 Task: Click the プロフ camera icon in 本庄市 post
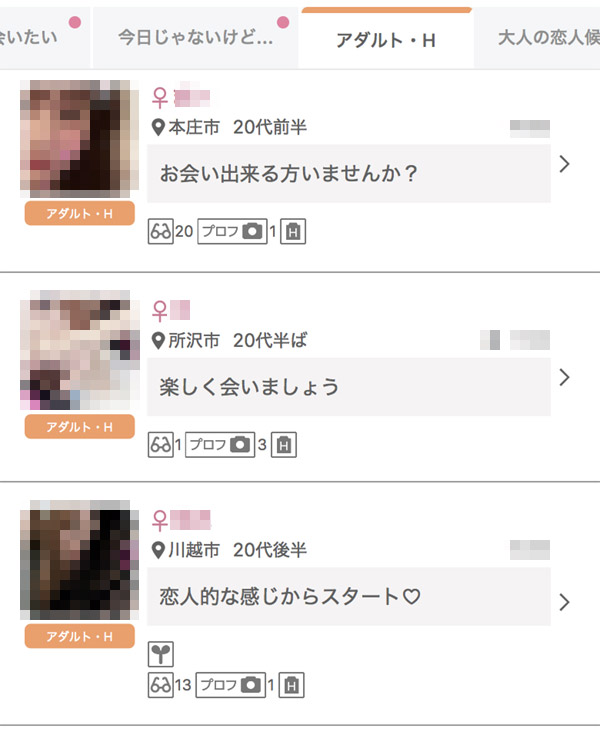coord(232,232)
